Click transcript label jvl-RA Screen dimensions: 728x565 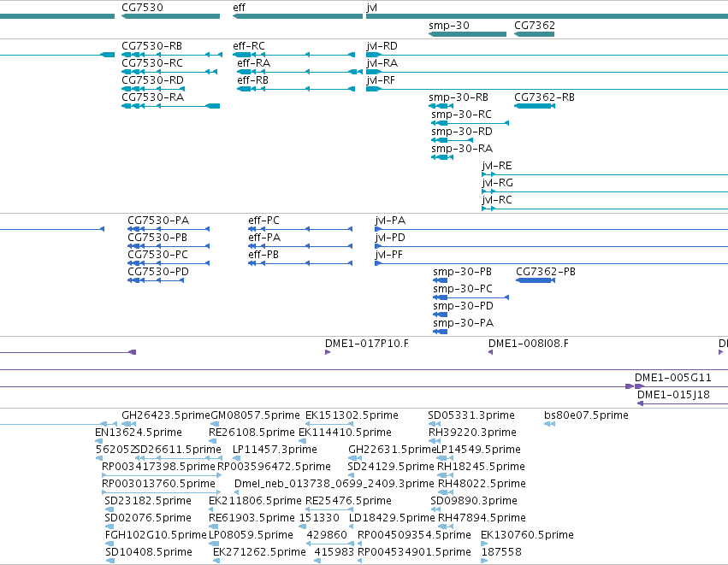(382, 63)
